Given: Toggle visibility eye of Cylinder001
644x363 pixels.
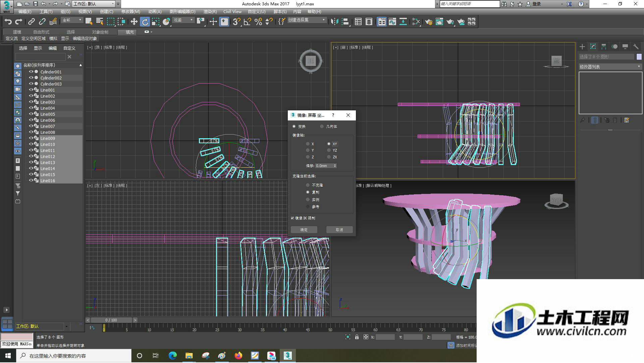Looking at the screenshot, I should [31, 72].
